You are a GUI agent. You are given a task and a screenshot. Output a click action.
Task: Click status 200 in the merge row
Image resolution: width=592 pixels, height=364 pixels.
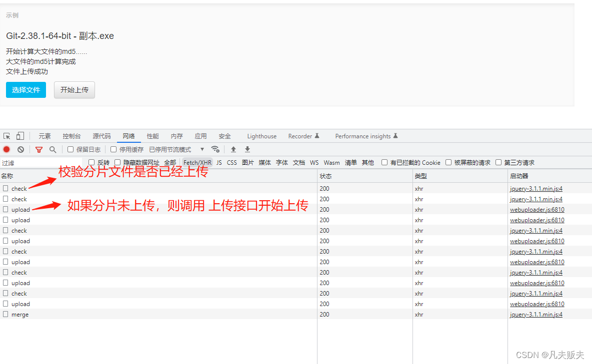324,314
